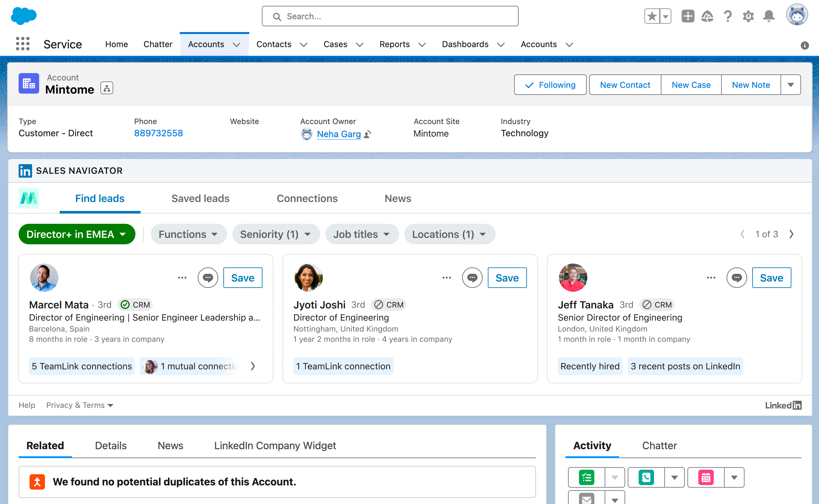Click the duplicates merge icon
The width and height of the screenshot is (819, 504).
(37, 482)
